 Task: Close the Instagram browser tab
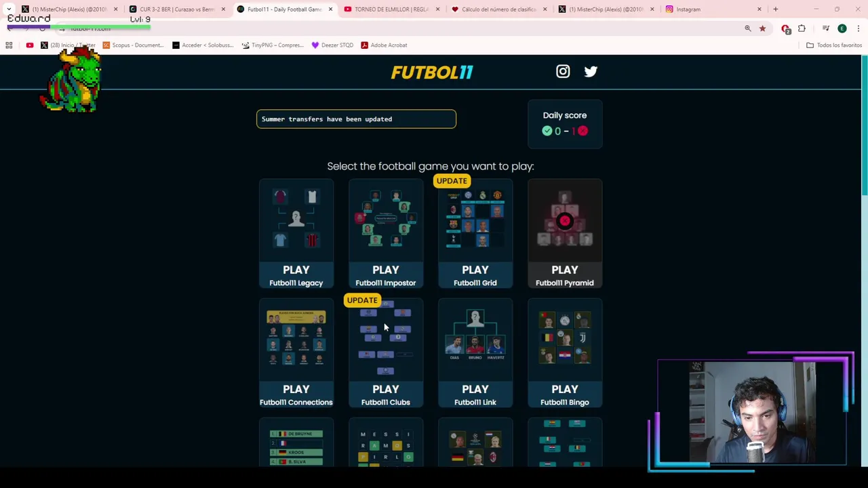(x=759, y=9)
